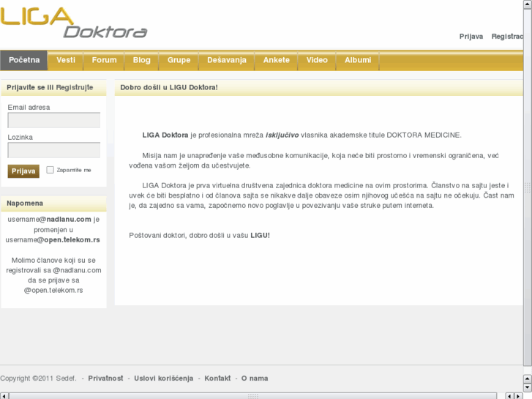Open the Forum tab
This screenshot has height=399, width=532.
click(104, 60)
